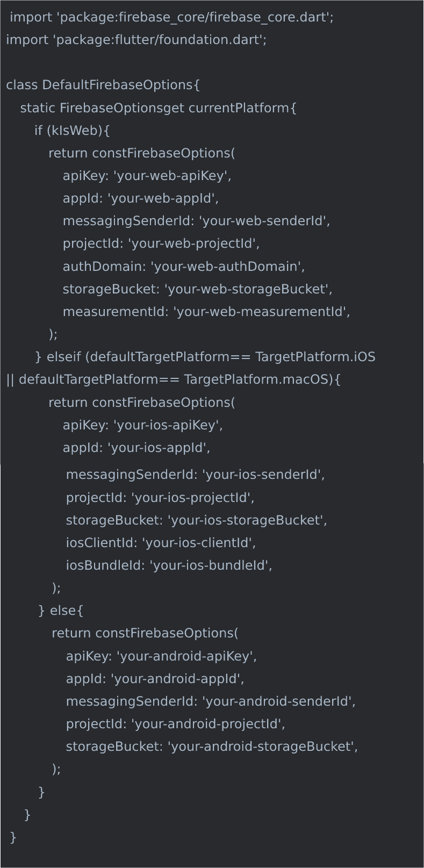The image size is (424, 868).
Task: Click the flutter foundation.dart import line
Action: (x=136, y=40)
